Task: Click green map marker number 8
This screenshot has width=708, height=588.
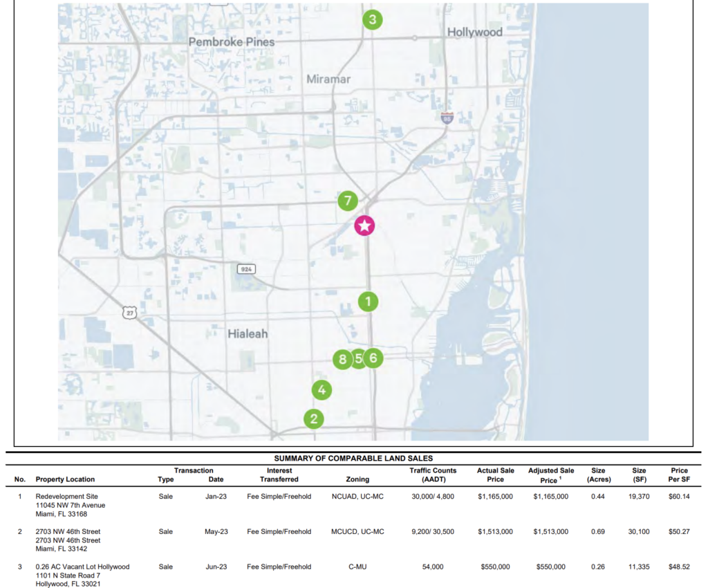Action: tap(342, 359)
